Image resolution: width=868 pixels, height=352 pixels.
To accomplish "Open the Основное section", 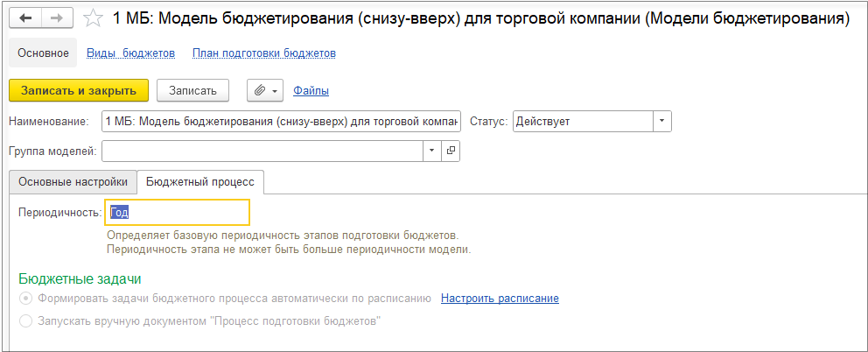I will [42, 53].
